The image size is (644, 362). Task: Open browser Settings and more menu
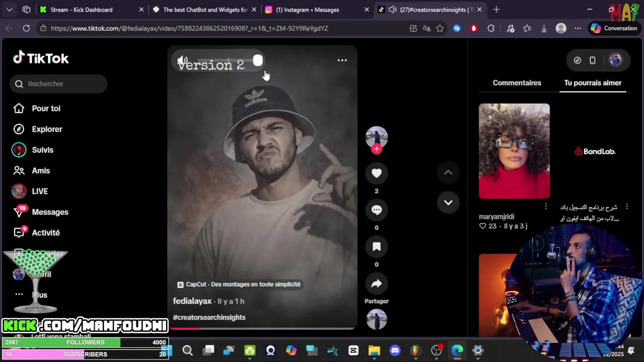tap(578, 29)
